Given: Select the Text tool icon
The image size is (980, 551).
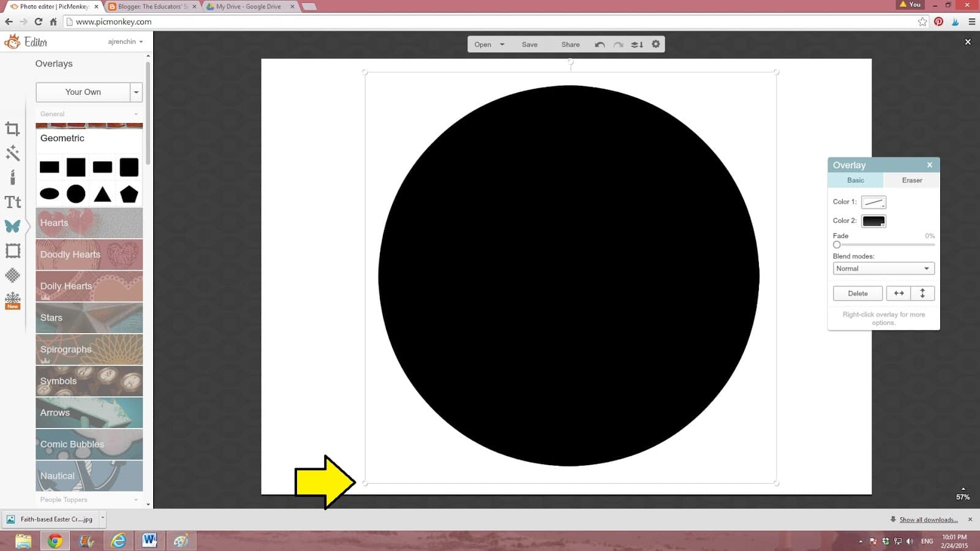Looking at the screenshot, I should point(12,202).
